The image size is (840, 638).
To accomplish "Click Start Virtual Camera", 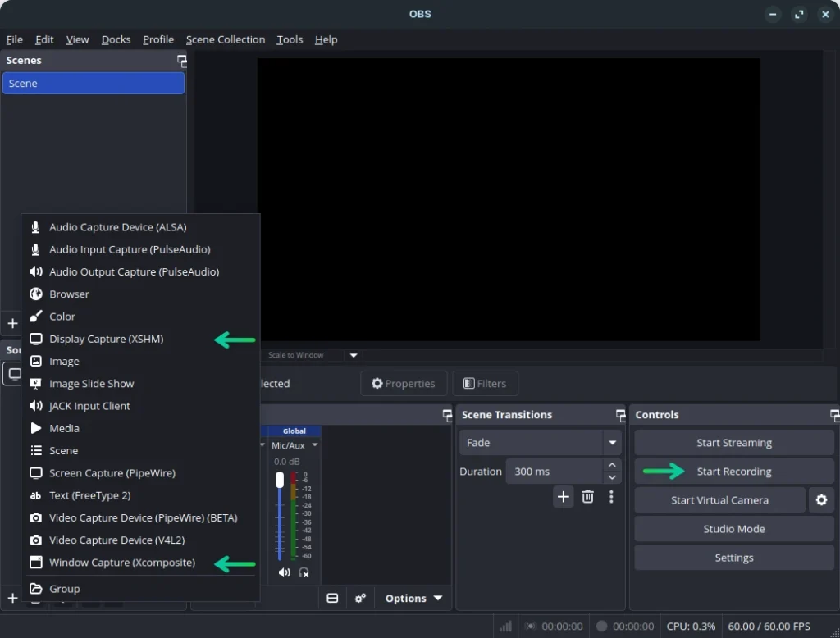I will tap(719, 500).
